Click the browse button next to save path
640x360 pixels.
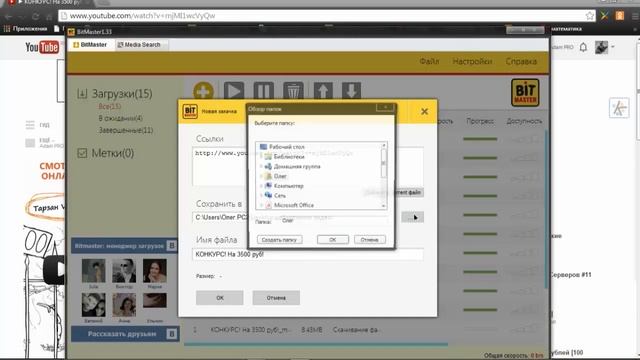[x=412, y=217]
